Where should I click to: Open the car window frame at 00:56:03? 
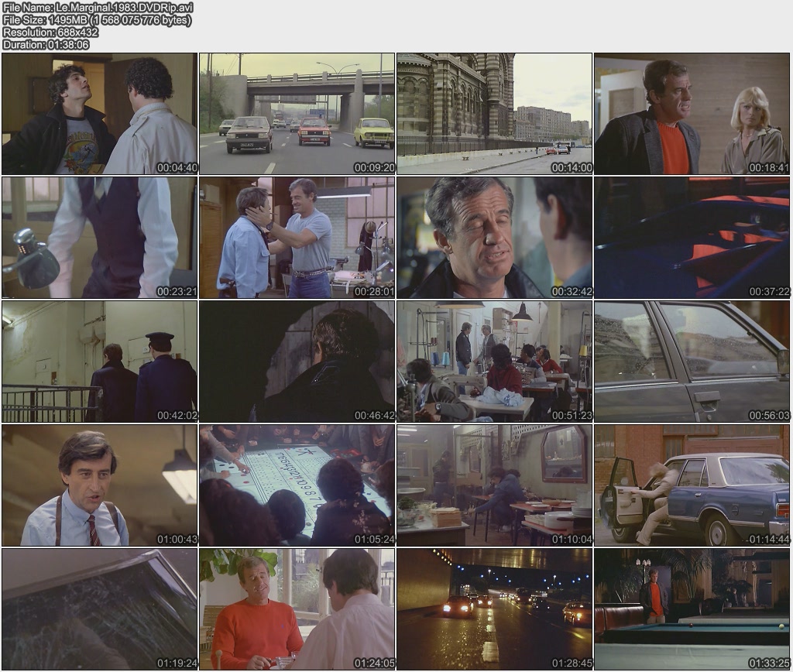[x=692, y=362]
